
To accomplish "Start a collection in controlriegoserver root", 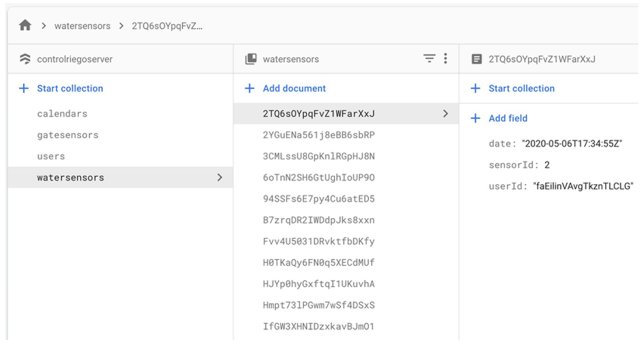I will pos(70,88).
